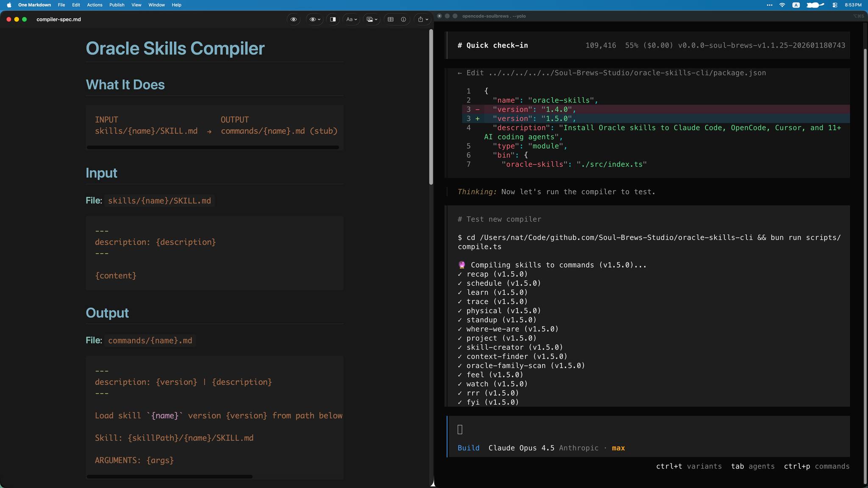Click the max variant label
The image size is (868, 488).
pos(618,448)
